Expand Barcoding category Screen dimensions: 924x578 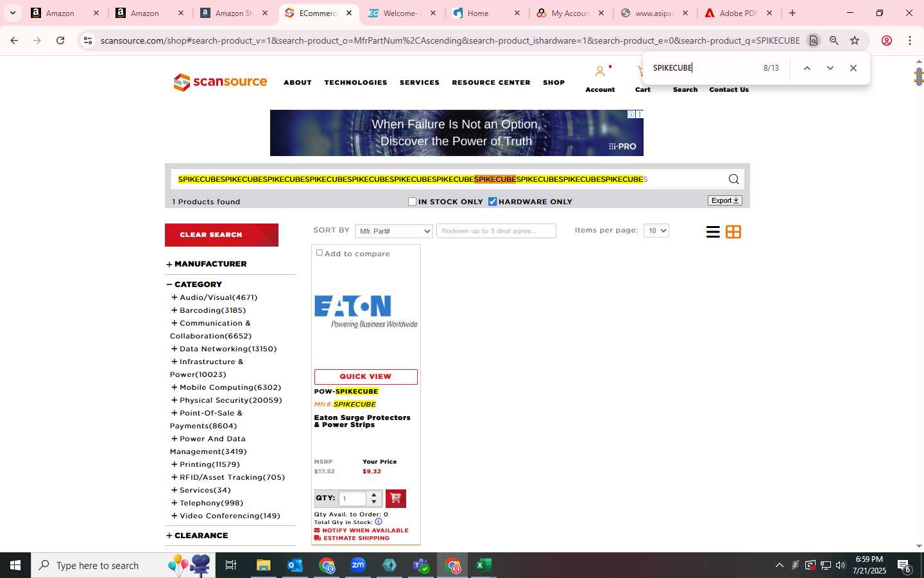(x=174, y=310)
